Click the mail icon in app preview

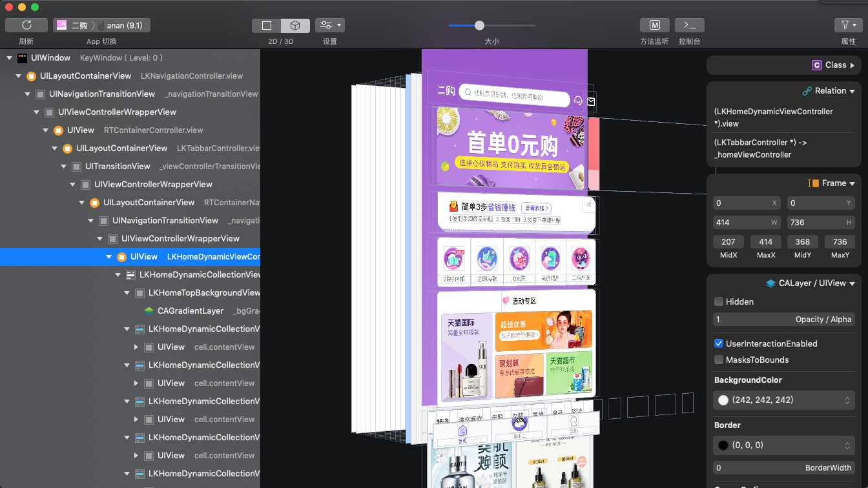(x=591, y=101)
